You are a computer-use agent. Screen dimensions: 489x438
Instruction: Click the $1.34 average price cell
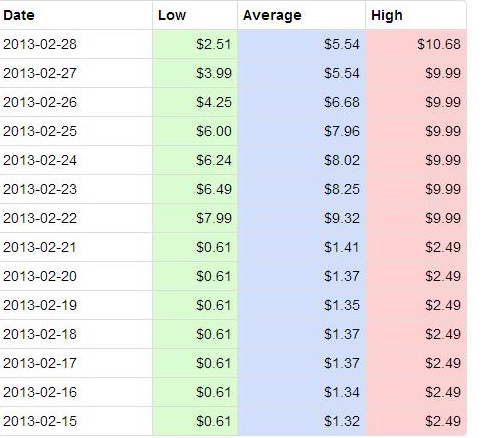coord(301,392)
